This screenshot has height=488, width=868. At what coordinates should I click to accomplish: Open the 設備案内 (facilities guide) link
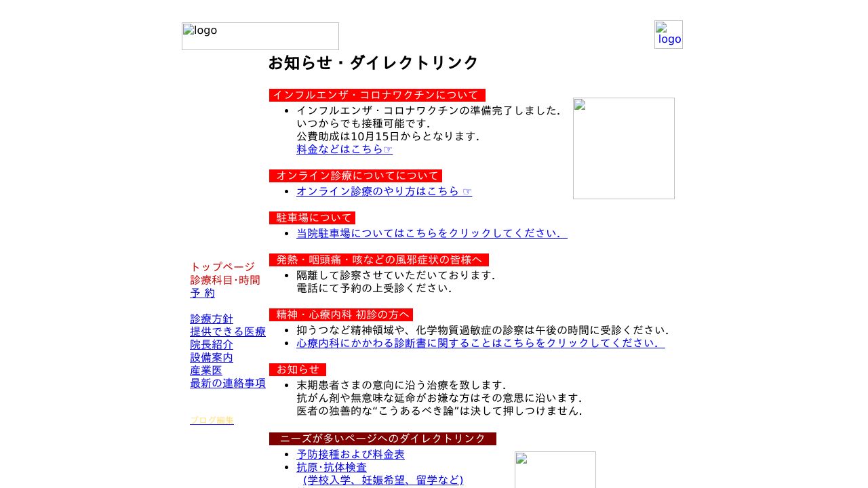(212, 357)
